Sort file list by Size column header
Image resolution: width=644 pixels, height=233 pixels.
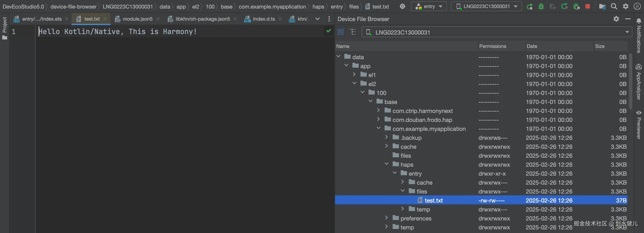click(x=611, y=46)
